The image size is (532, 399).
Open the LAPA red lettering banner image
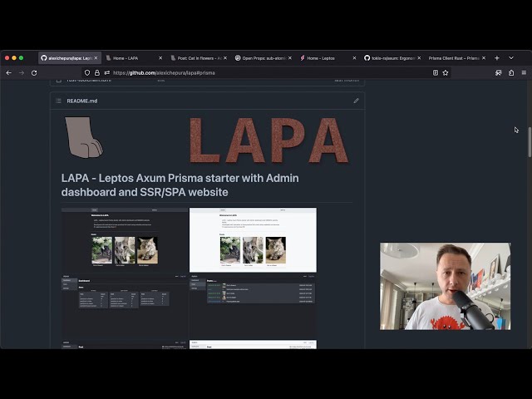pos(268,140)
